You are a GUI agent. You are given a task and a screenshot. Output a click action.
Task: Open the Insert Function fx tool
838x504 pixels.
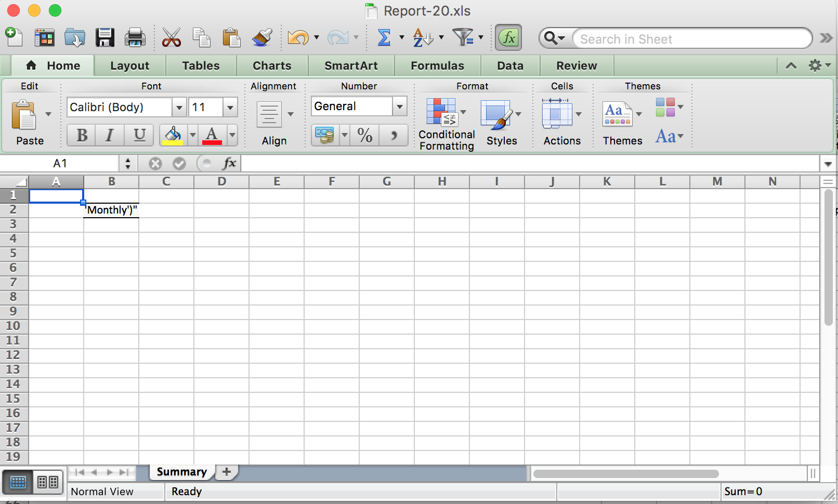click(x=508, y=37)
